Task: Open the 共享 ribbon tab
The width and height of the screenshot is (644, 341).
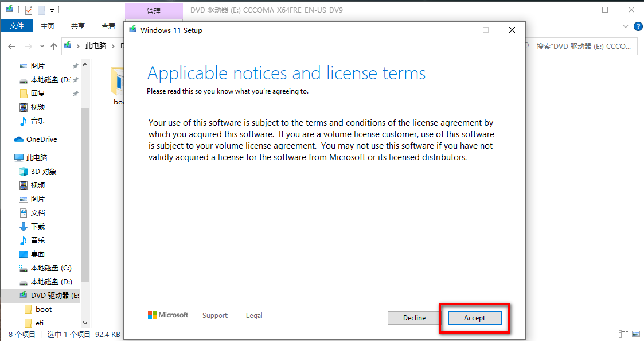Action: pos(78,26)
